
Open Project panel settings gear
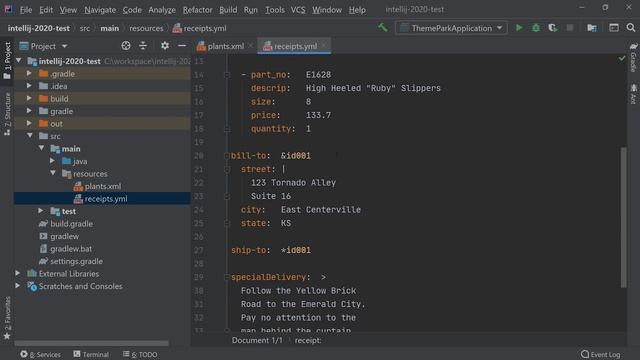point(165,46)
